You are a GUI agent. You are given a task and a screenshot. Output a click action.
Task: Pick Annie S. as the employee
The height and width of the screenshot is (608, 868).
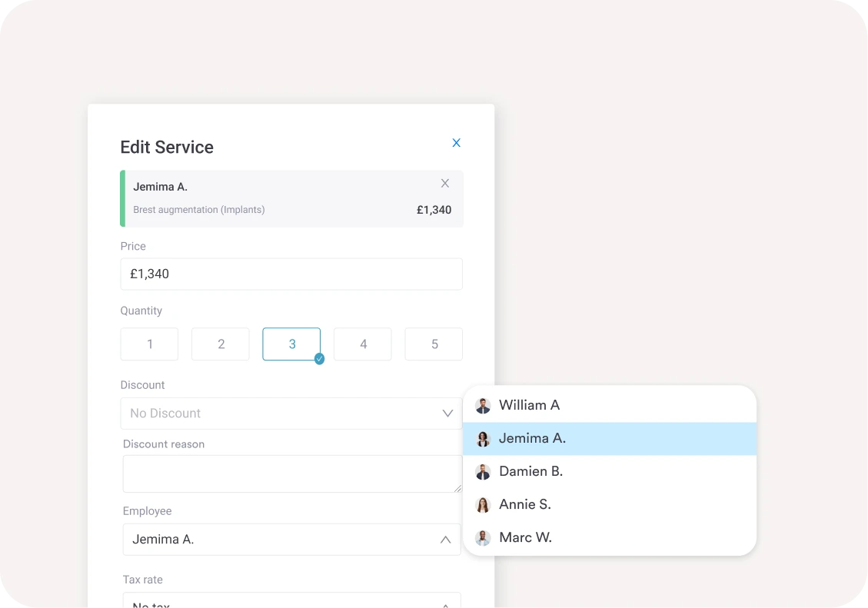pos(524,504)
